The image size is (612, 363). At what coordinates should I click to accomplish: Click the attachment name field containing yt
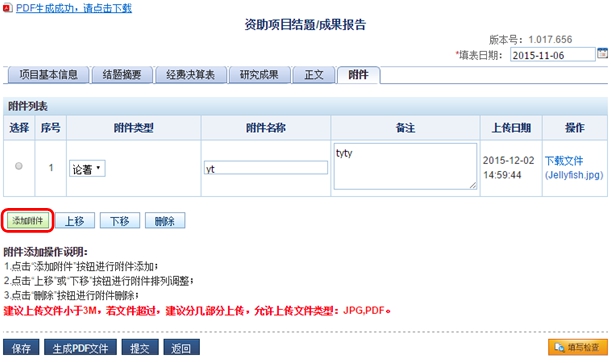266,168
